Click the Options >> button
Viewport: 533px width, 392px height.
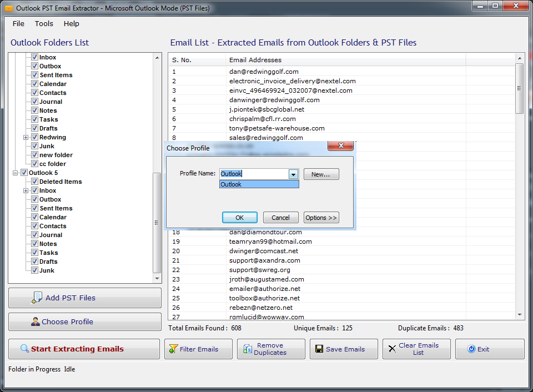coord(321,218)
